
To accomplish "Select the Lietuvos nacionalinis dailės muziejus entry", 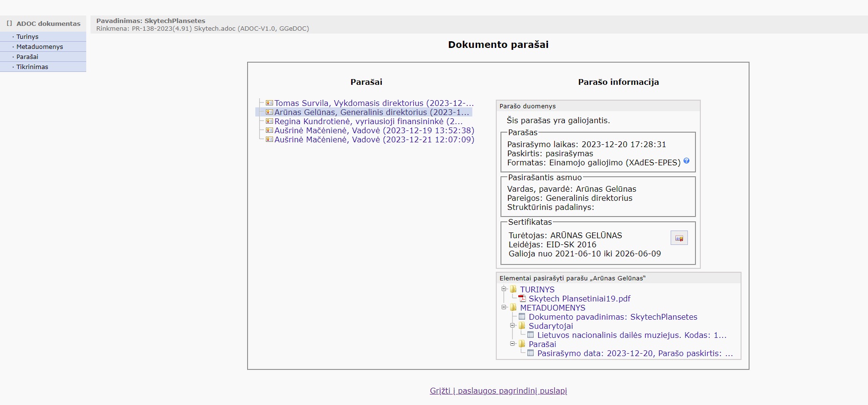I will [x=631, y=335].
